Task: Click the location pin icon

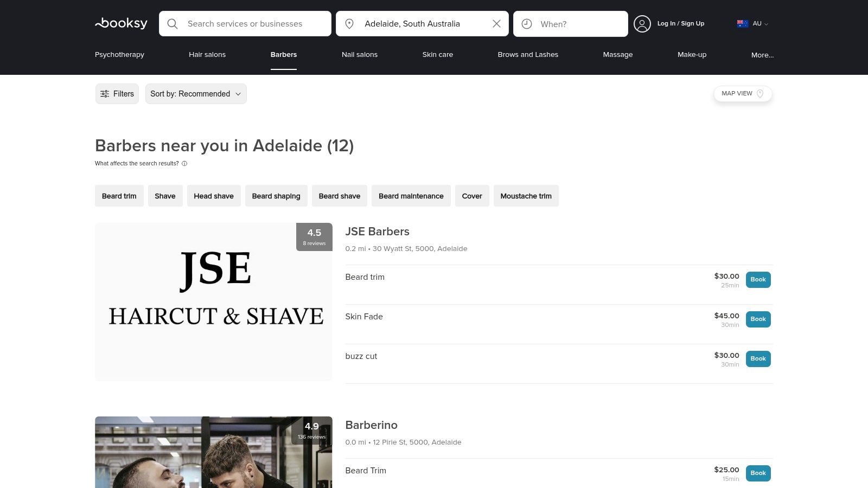Action: [x=349, y=24]
